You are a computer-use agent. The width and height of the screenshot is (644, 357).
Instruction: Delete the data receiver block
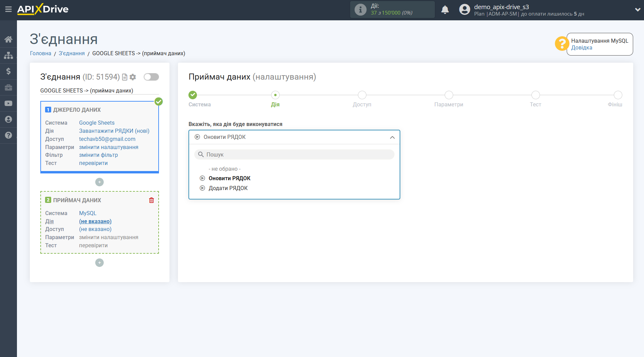coord(152,200)
